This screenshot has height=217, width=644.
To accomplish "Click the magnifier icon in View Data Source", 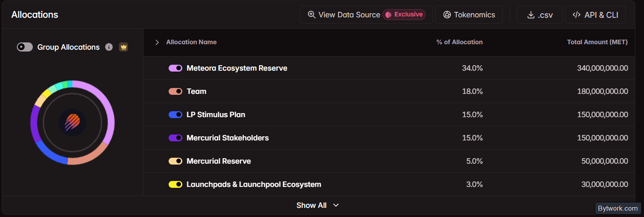I will (x=312, y=15).
